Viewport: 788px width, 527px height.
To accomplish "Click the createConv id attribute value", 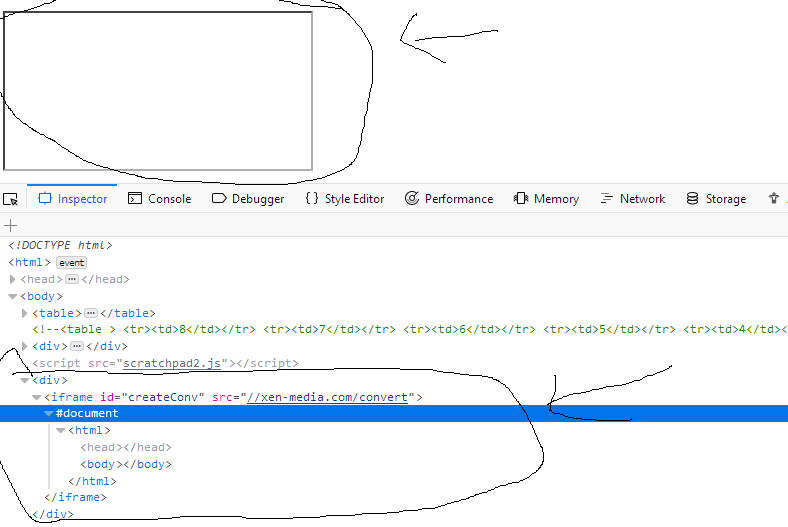I will 163,397.
